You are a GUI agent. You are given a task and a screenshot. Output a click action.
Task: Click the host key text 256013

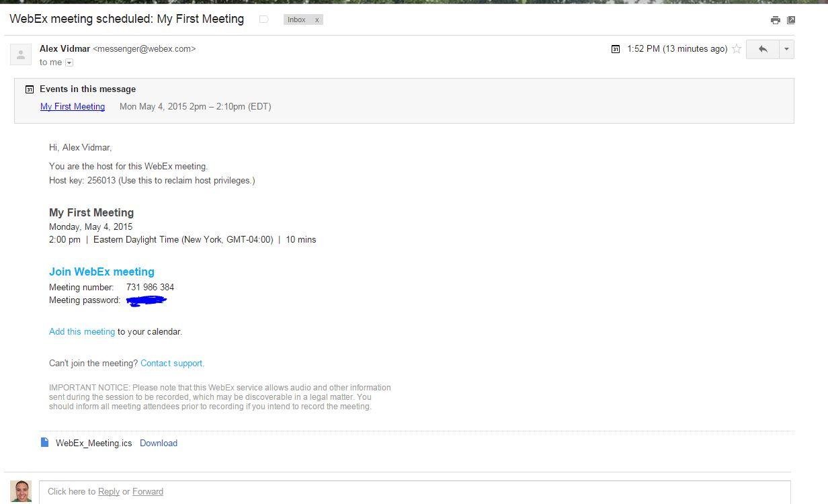(x=101, y=180)
